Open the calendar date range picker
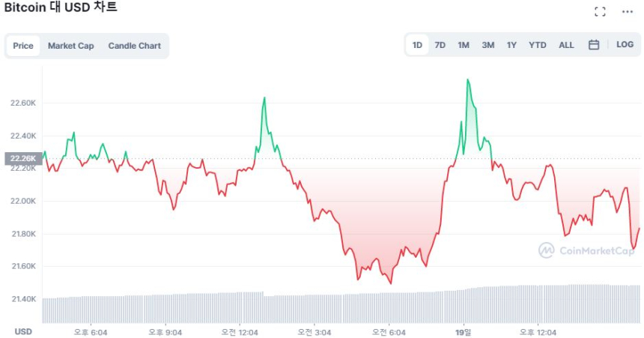 point(594,45)
